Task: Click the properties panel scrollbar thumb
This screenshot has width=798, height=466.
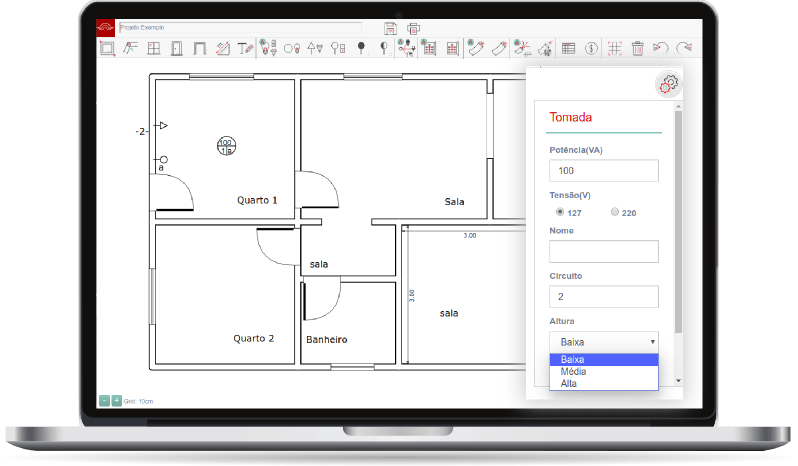Action: click(x=678, y=222)
